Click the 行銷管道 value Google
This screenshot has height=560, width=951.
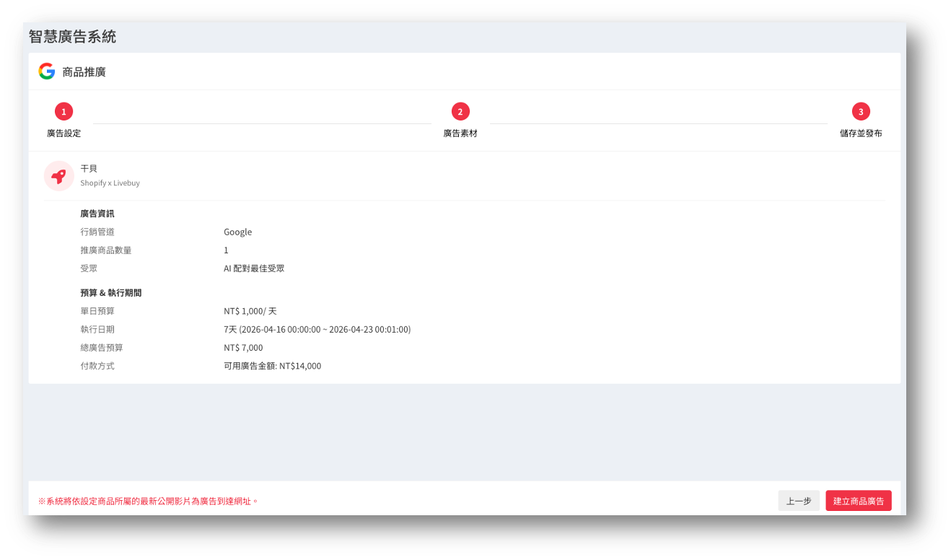point(237,232)
